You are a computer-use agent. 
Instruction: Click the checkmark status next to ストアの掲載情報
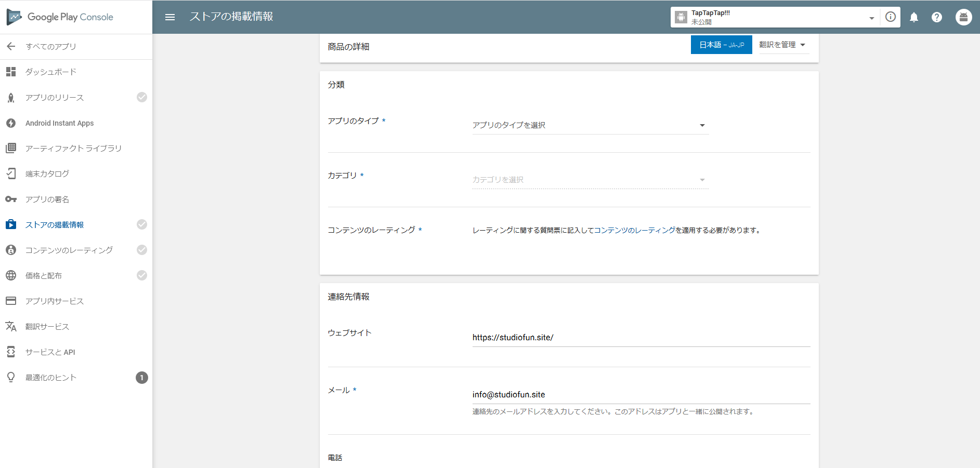[142, 224]
